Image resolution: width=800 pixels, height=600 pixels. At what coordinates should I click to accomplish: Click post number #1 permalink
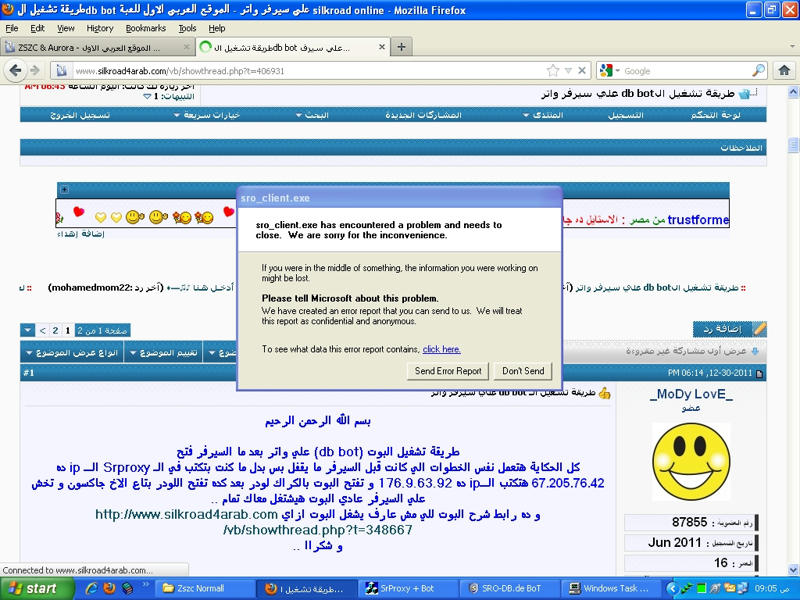29,373
